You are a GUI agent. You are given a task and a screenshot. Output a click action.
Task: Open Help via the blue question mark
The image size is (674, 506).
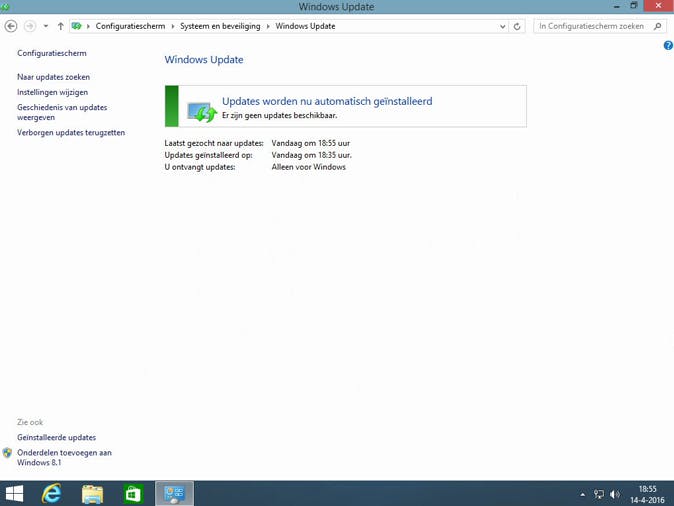point(668,45)
